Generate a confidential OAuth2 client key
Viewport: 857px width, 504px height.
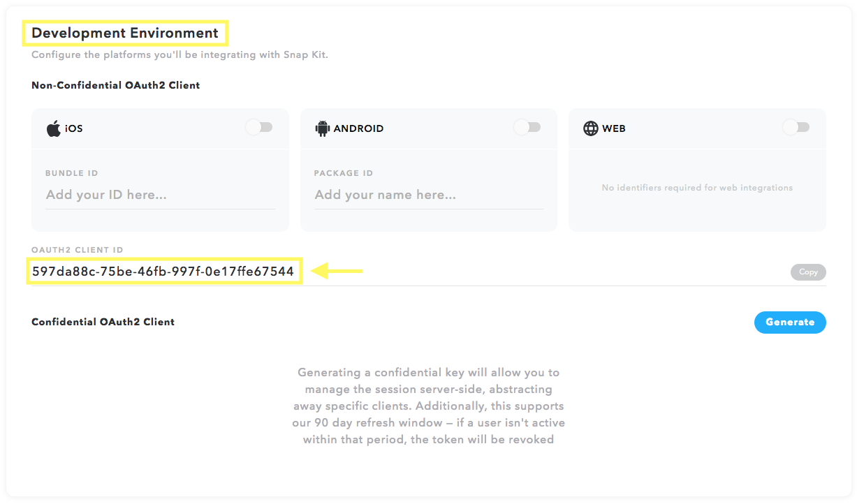point(790,322)
